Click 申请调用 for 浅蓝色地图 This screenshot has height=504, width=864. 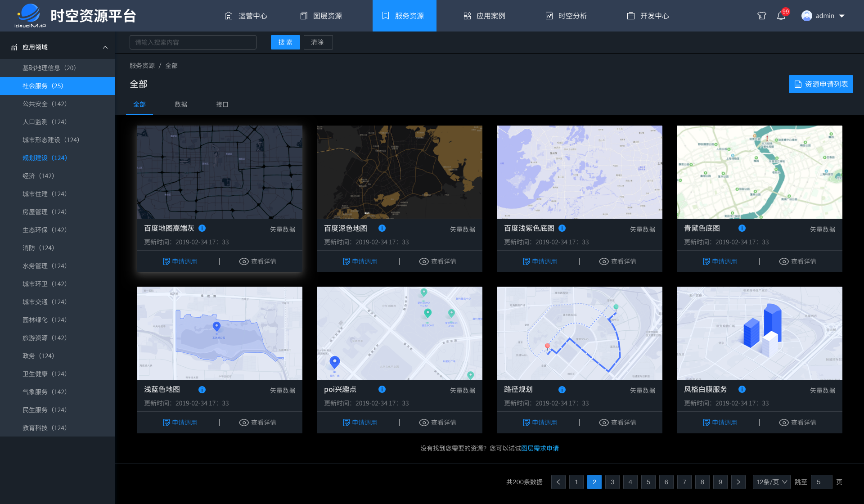point(180,423)
